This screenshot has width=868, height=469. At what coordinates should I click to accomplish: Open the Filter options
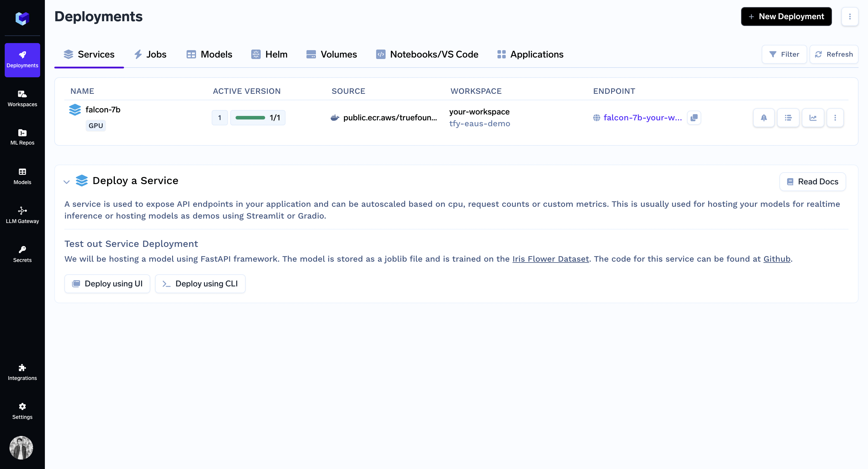(x=784, y=54)
